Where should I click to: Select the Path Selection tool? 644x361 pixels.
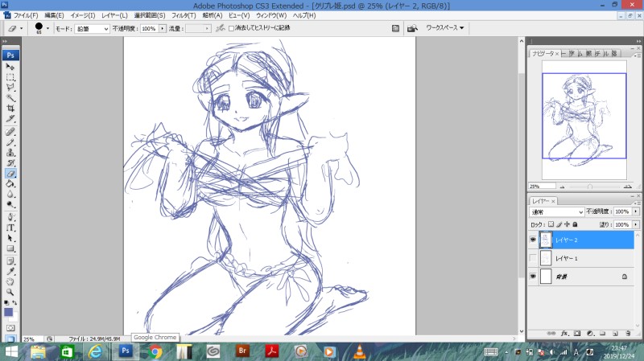click(x=10, y=238)
